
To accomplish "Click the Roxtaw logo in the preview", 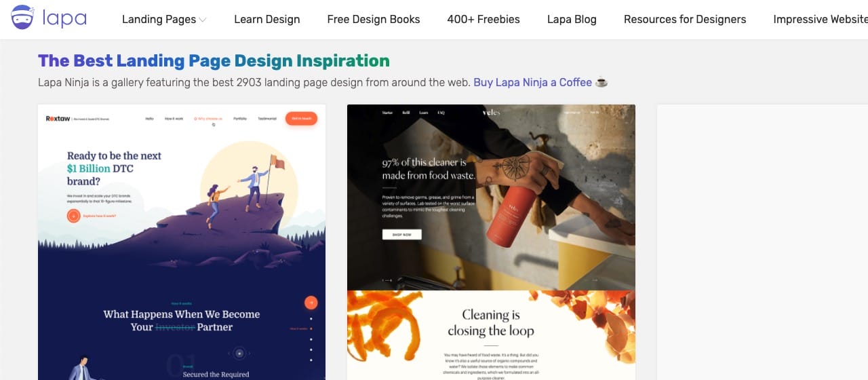I will pos(58,119).
